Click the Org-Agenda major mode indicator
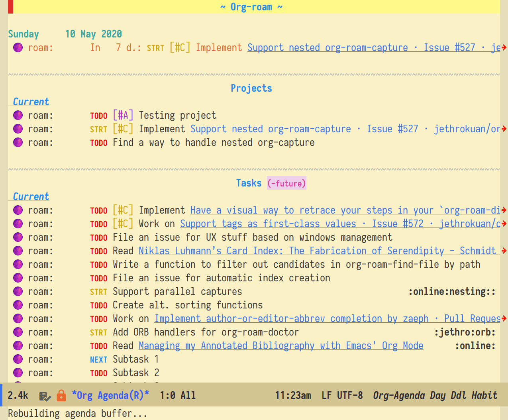The width and height of the screenshot is (508, 420). [399, 395]
